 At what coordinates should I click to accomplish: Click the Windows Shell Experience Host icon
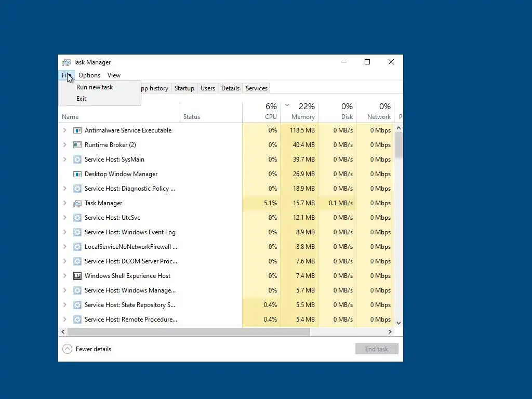tap(77, 276)
